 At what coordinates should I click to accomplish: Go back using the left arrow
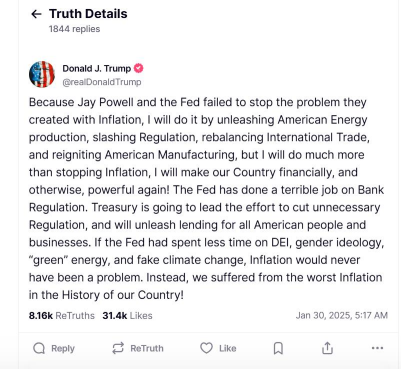[36, 14]
